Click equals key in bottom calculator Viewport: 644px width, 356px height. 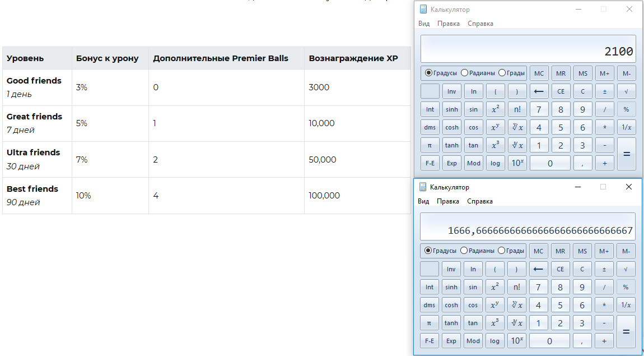point(626,331)
